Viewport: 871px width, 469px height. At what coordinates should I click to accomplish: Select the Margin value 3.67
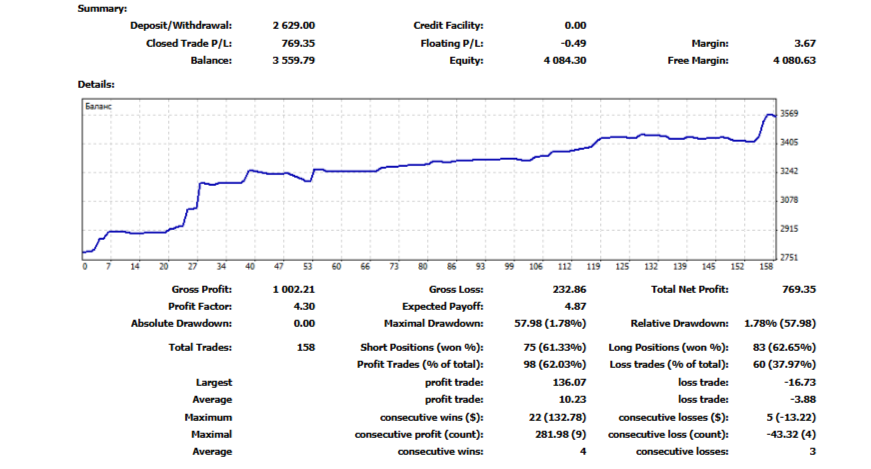805,43
